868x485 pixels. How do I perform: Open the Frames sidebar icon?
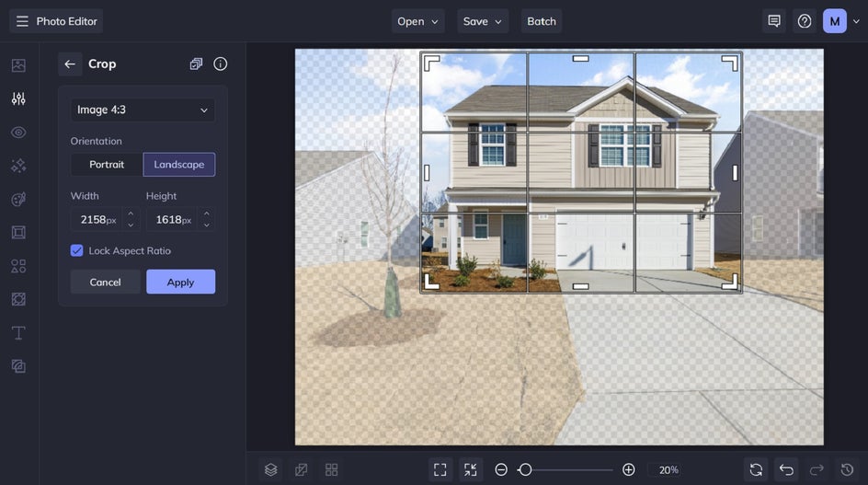click(x=18, y=232)
